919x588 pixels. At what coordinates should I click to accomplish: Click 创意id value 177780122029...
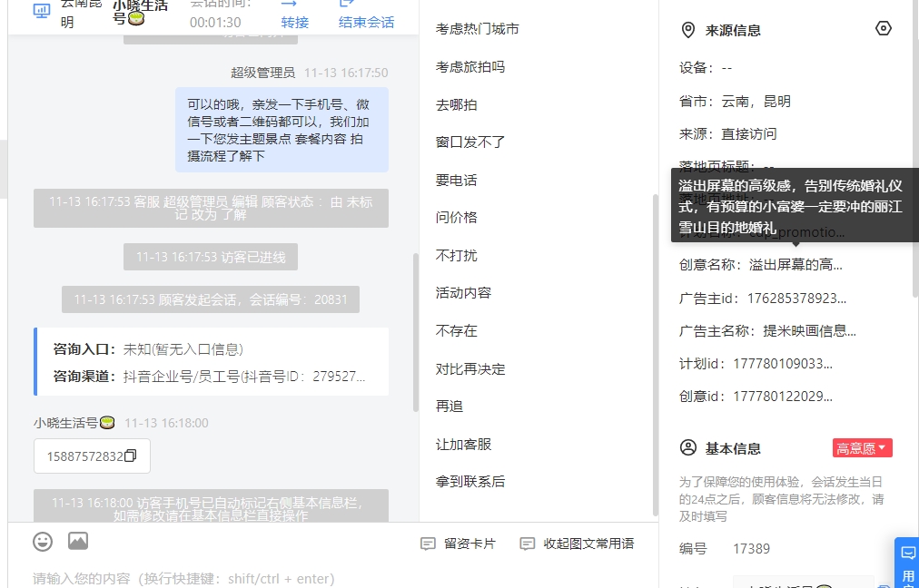[783, 397]
